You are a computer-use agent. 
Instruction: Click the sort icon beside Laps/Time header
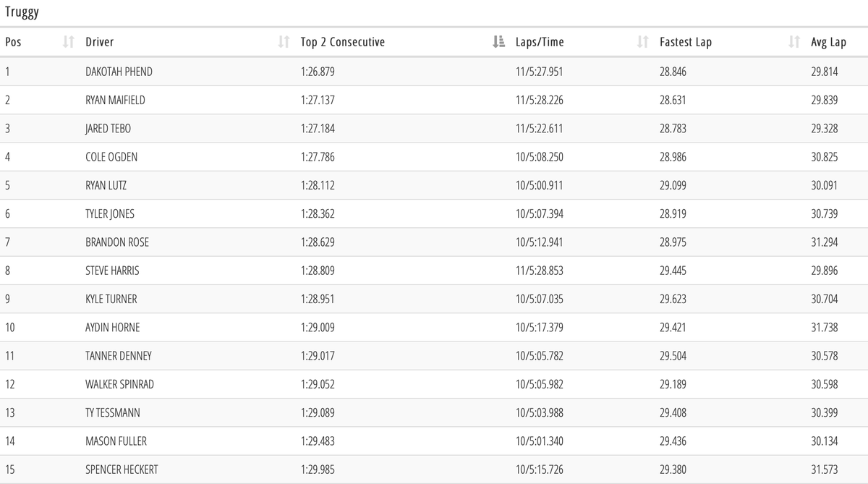point(642,42)
